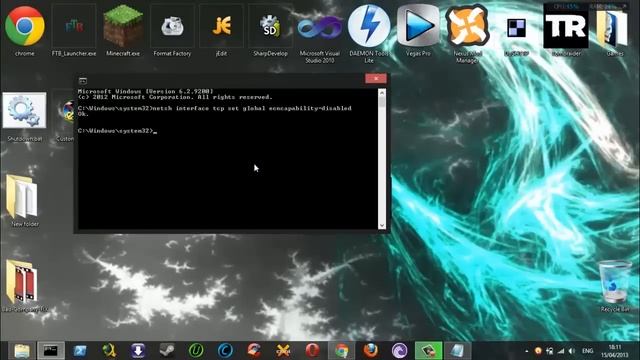The image size is (640, 360).
Task: Open the volume control in system tray
Action: (572, 351)
